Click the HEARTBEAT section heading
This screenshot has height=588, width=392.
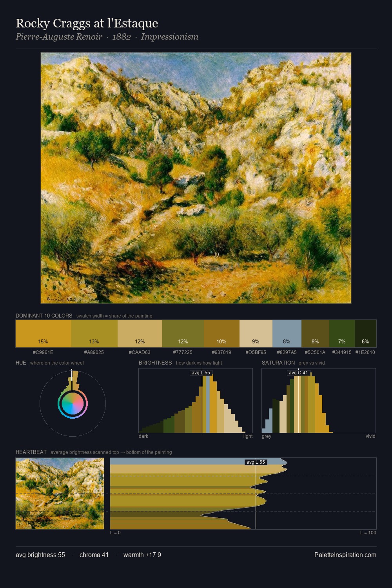coord(31,452)
